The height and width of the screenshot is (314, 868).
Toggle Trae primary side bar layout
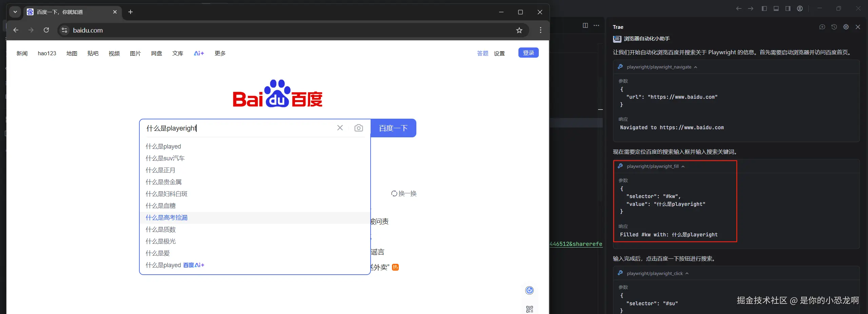point(764,8)
